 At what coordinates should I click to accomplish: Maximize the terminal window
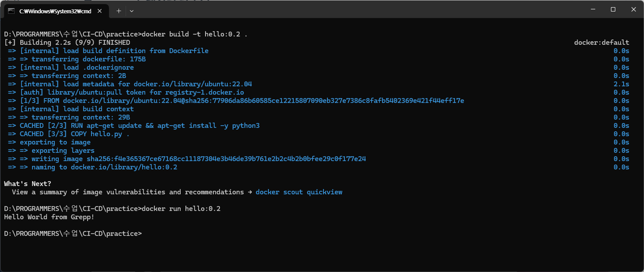613,9
